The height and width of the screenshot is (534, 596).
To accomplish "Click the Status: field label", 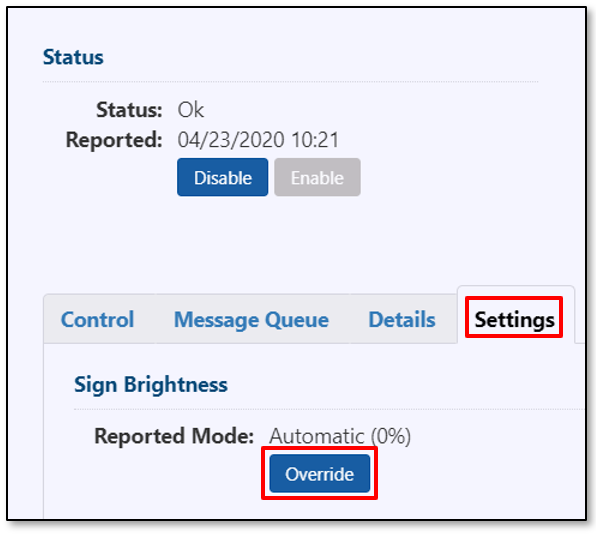I will pyautogui.click(x=129, y=110).
